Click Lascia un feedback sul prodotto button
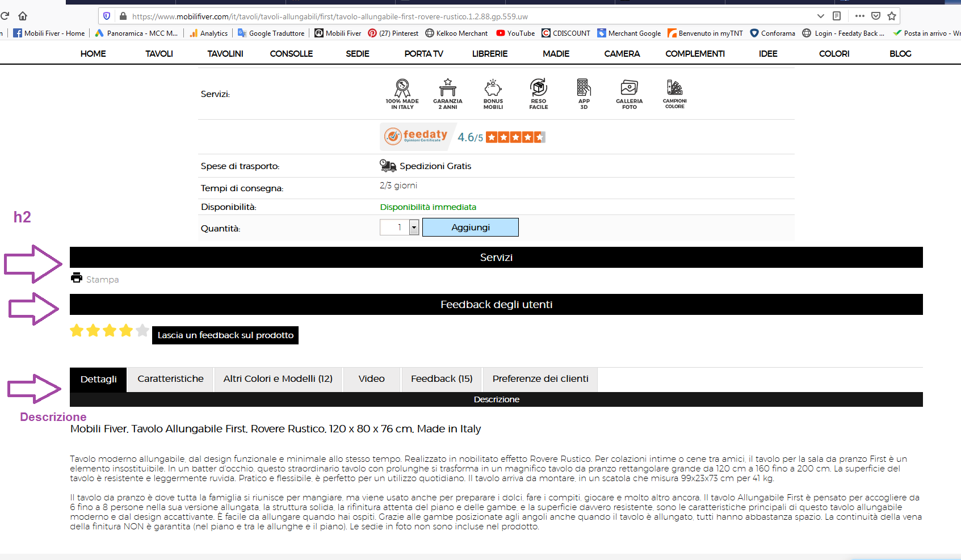961x560 pixels. pos(225,335)
